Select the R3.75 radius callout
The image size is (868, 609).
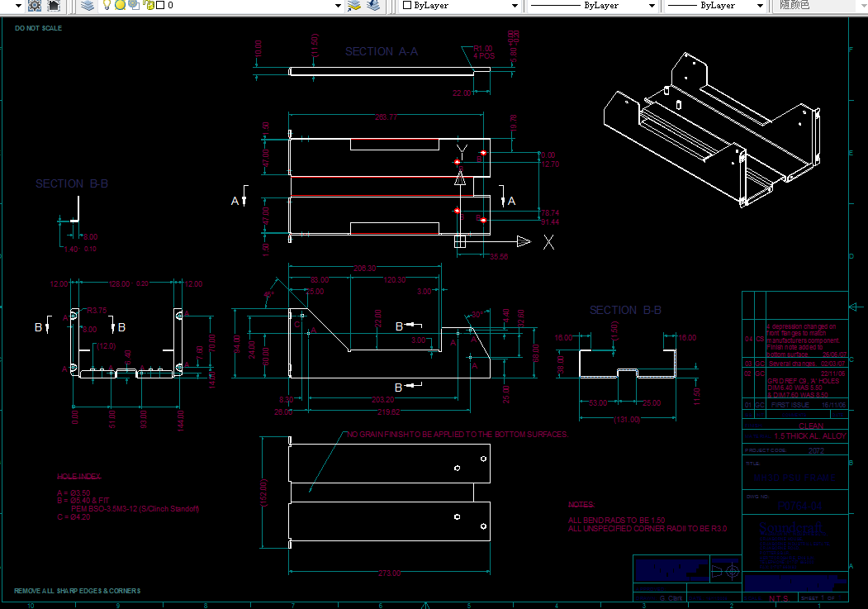[97, 311]
